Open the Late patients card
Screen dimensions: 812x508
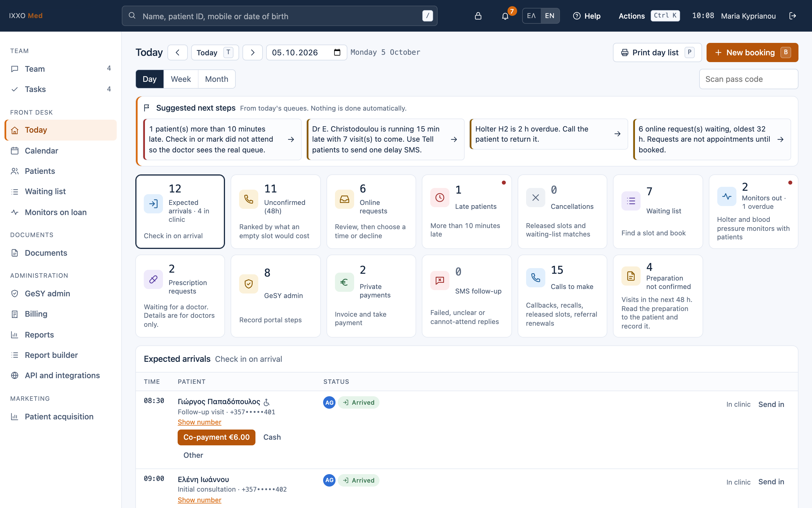click(467, 212)
